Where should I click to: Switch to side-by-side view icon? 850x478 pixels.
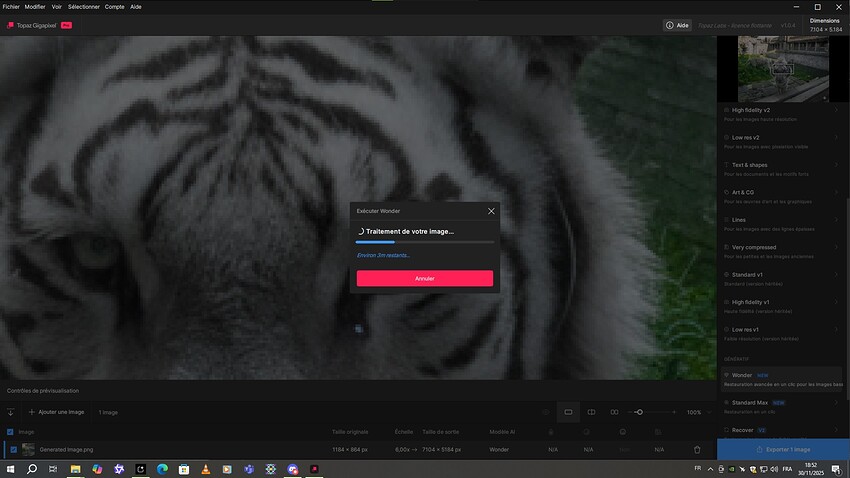[614, 412]
